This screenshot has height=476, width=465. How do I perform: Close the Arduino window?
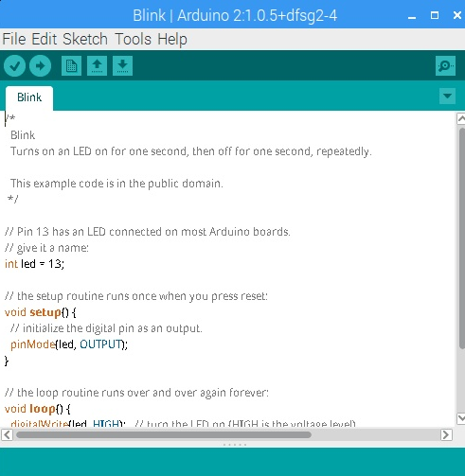pyautogui.click(x=457, y=15)
